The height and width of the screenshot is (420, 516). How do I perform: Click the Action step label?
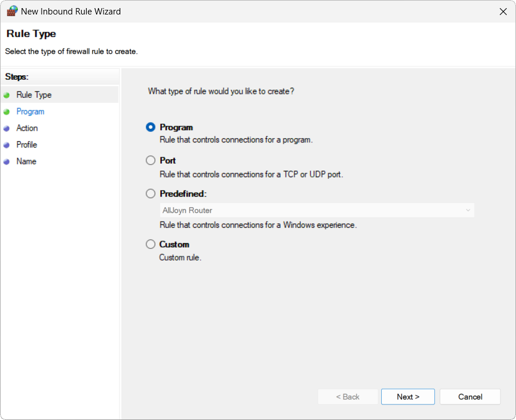27,128
